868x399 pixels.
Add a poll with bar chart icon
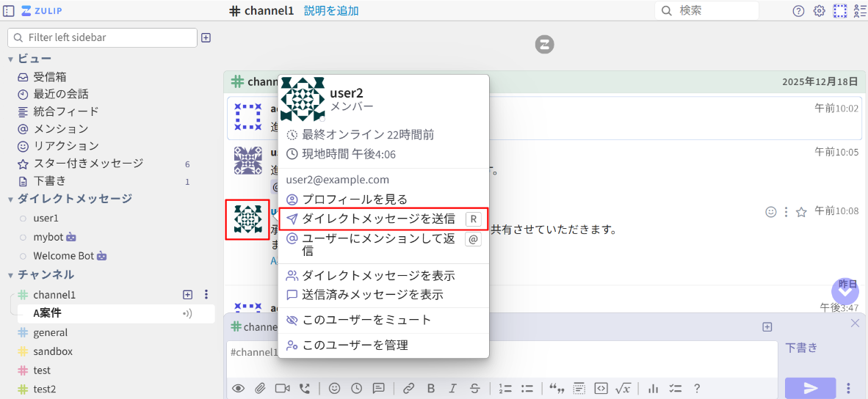653,388
